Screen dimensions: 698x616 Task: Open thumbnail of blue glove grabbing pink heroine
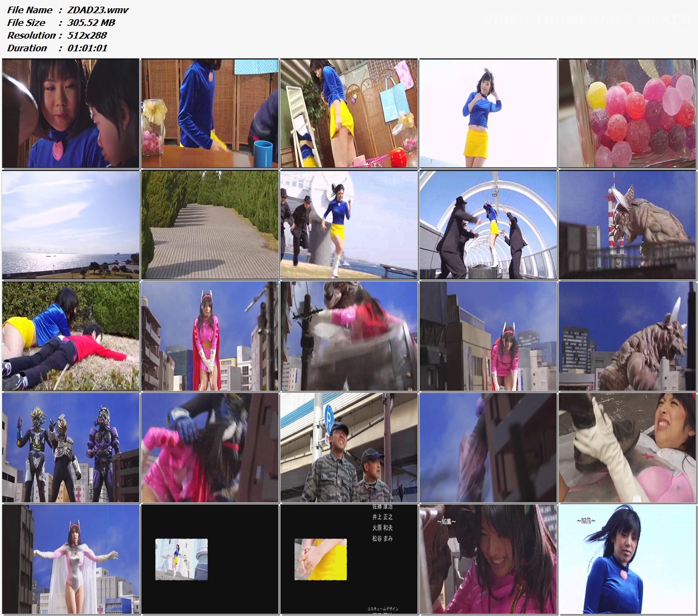(210, 448)
